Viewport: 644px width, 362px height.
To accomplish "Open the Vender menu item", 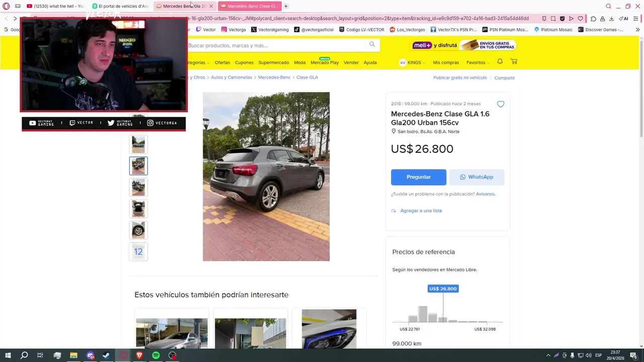I will coord(351,63).
